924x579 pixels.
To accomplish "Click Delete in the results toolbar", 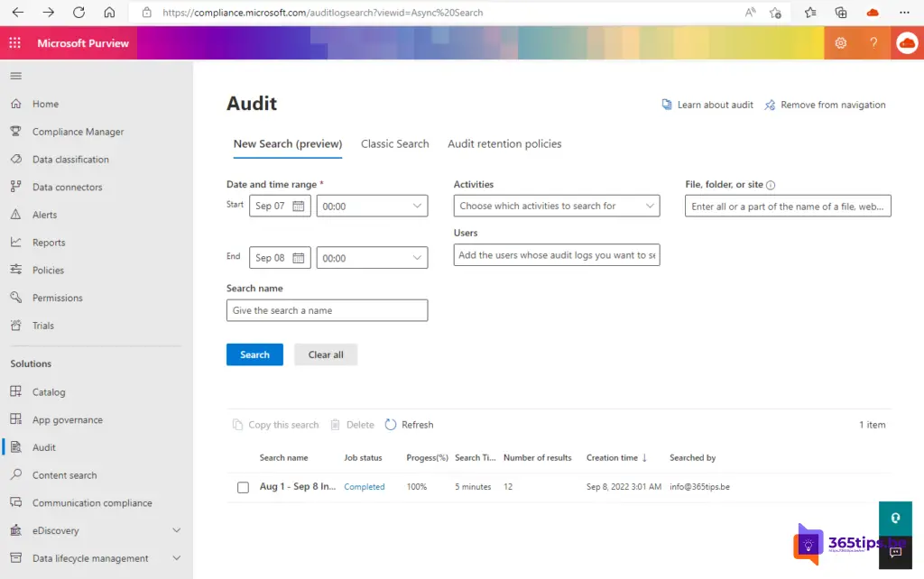I will (353, 425).
